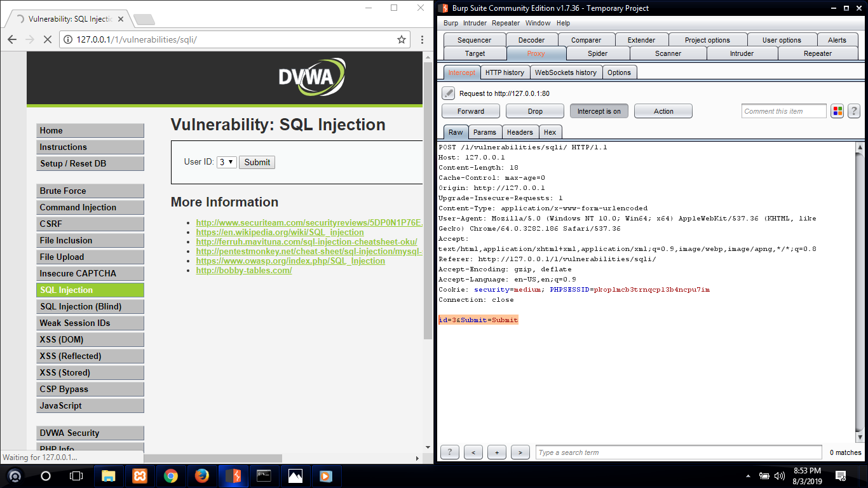Click the search help question mark button
868x488 pixels.
(450, 452)
